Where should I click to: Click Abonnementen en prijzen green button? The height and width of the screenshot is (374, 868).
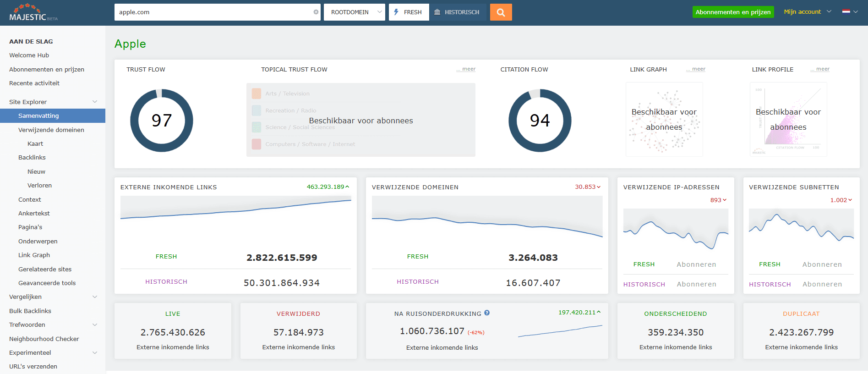(x=733, y=12)
